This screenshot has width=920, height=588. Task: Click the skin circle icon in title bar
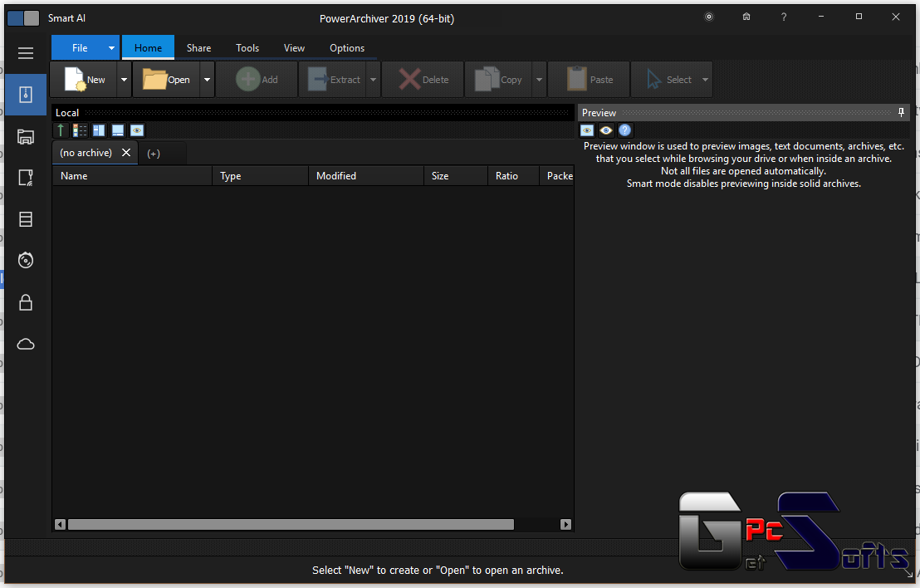tap(709, 17)
